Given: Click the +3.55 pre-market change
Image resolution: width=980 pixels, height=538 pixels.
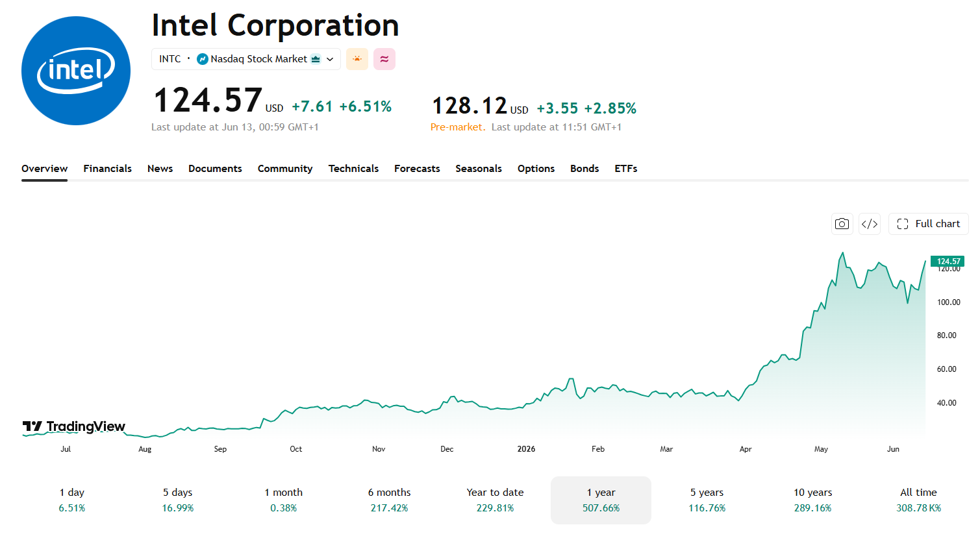Looking at the screenshot, I should click(x=557, y=108).
